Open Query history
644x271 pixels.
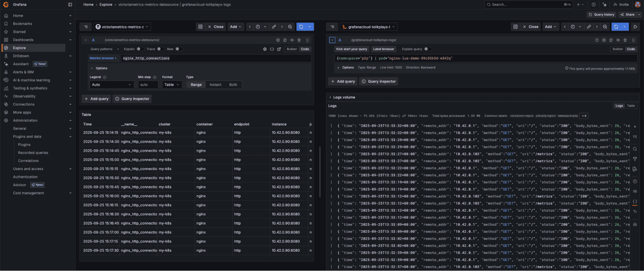601,15
